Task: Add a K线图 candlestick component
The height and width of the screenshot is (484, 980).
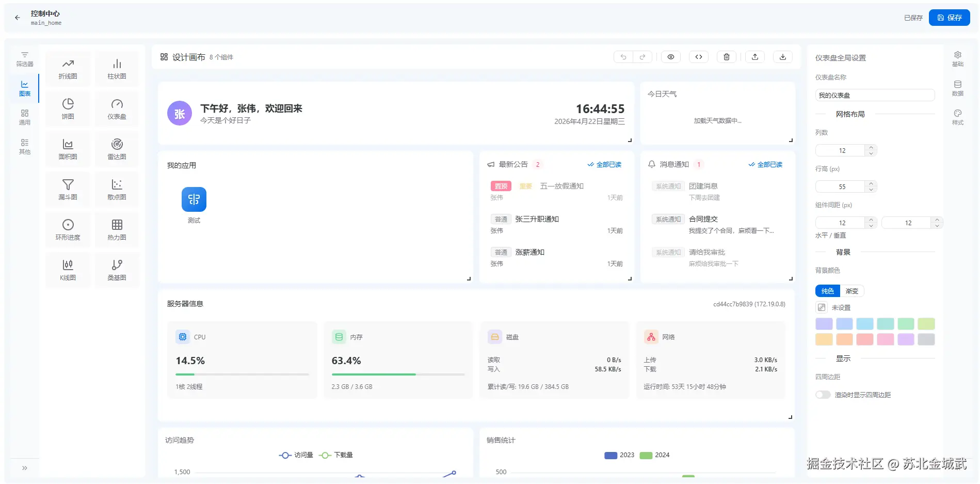Action: [68, 271]
